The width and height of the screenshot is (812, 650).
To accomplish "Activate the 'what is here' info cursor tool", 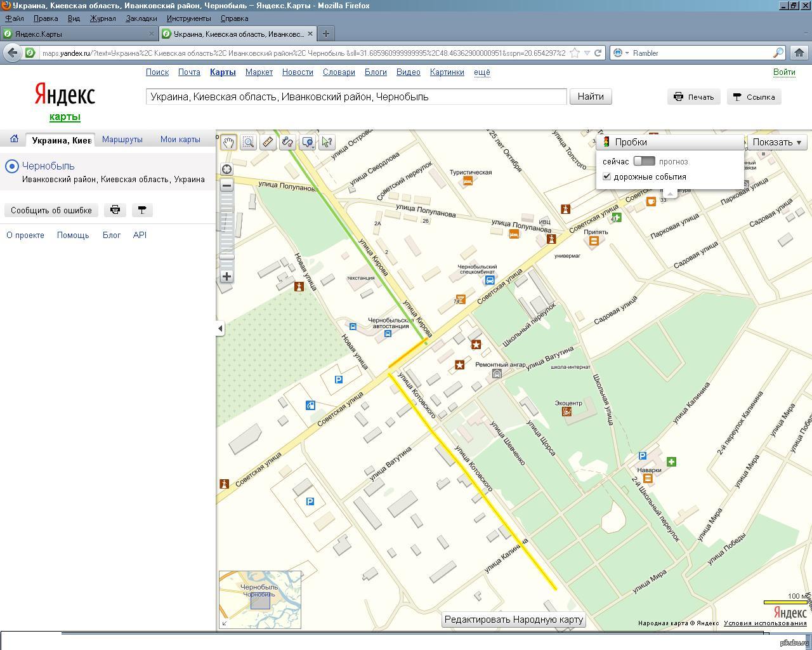I will 327,142.
